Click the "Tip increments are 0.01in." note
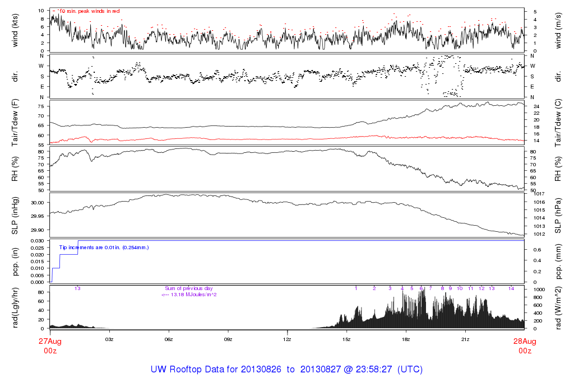 click(x=104, y=247)
